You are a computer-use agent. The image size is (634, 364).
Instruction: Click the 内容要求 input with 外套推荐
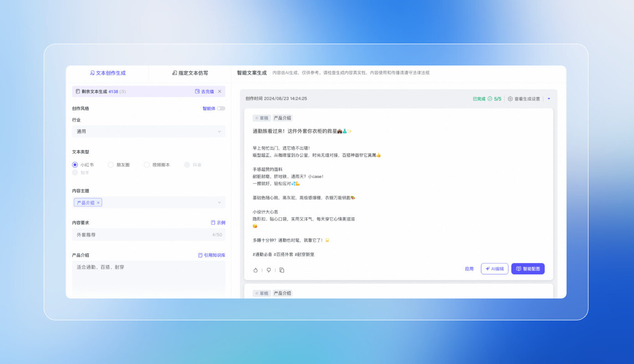148,235
